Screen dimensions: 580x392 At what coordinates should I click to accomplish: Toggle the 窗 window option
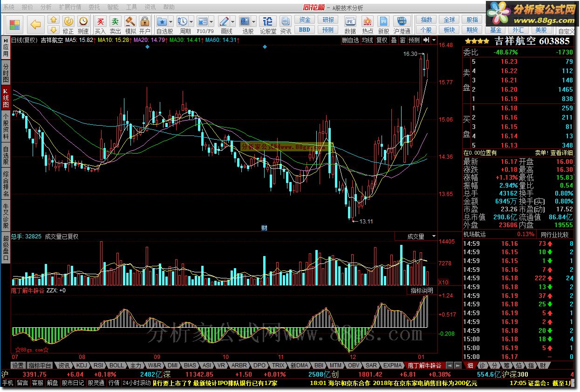coord(403,40)
